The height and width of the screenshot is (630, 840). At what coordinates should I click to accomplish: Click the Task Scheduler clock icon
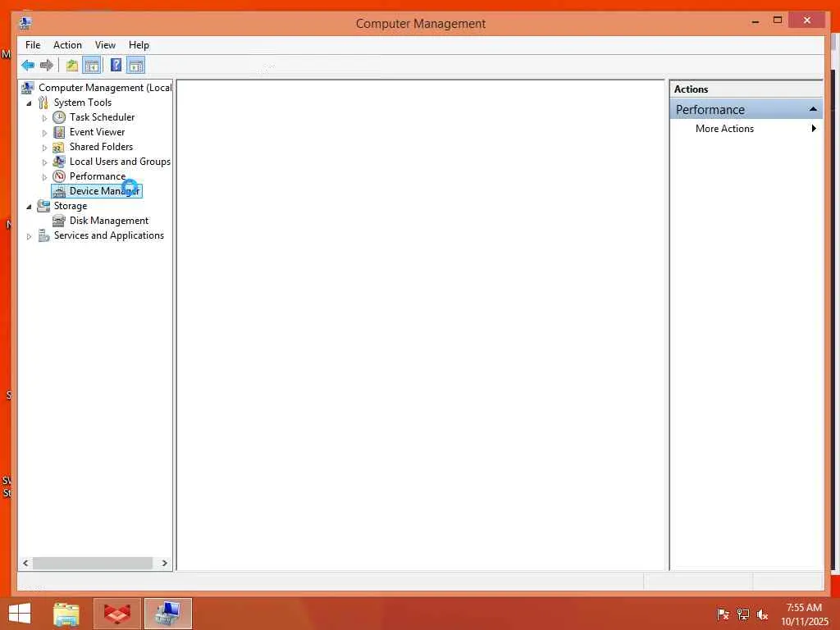[x=59, y=117]
